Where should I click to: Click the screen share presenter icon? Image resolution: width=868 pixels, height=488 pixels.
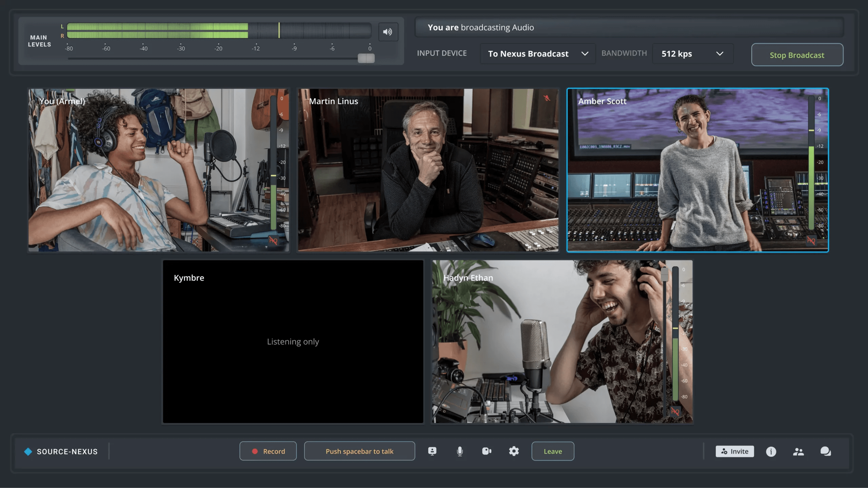432,451
